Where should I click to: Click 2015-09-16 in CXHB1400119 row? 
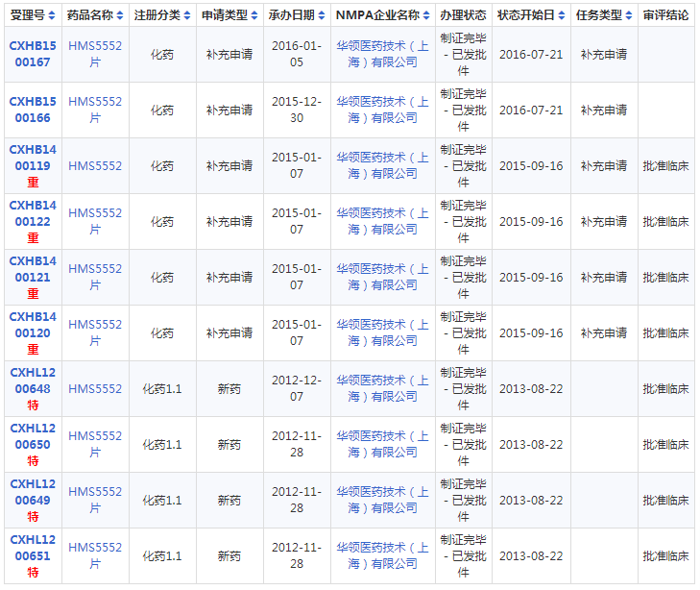531,166
